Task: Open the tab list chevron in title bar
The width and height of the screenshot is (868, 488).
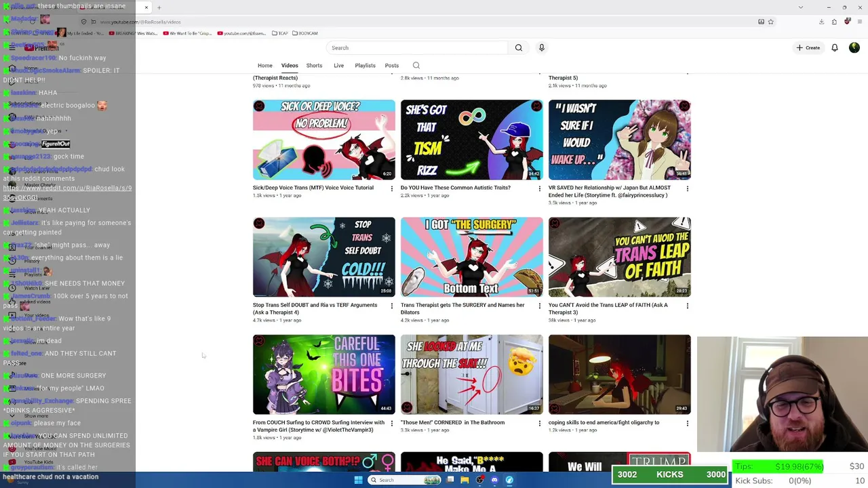Action: (800, 7)
